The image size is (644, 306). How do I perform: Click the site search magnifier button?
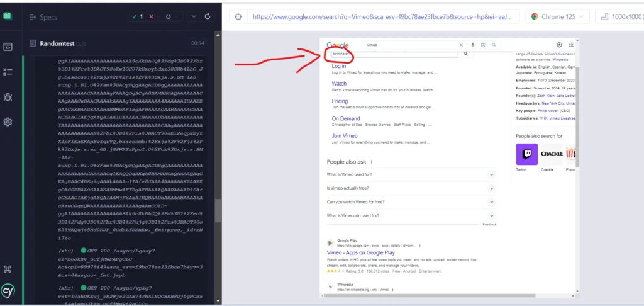click(x=466, y=54)
